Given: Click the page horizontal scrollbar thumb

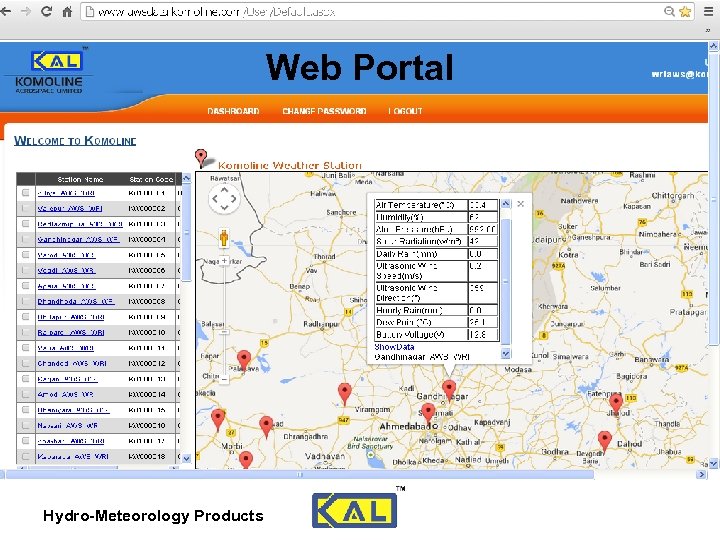Looking at the screenshot, I should [299, 474].
